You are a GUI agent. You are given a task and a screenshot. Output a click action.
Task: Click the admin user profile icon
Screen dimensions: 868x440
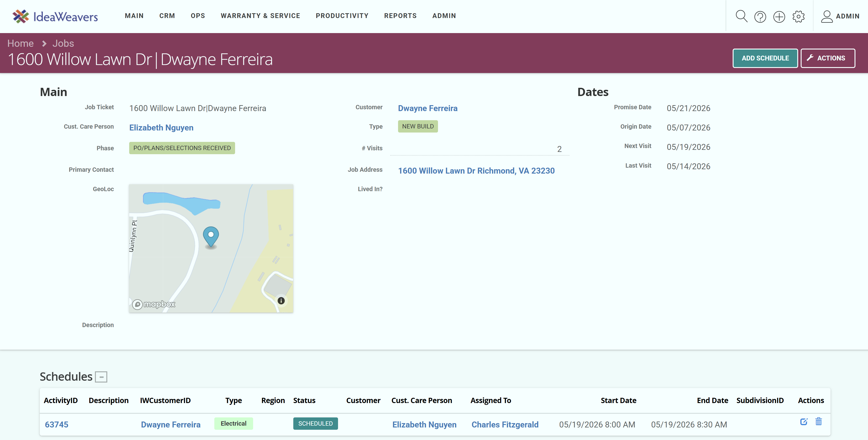pyautogui.click(x=826, y=16)
